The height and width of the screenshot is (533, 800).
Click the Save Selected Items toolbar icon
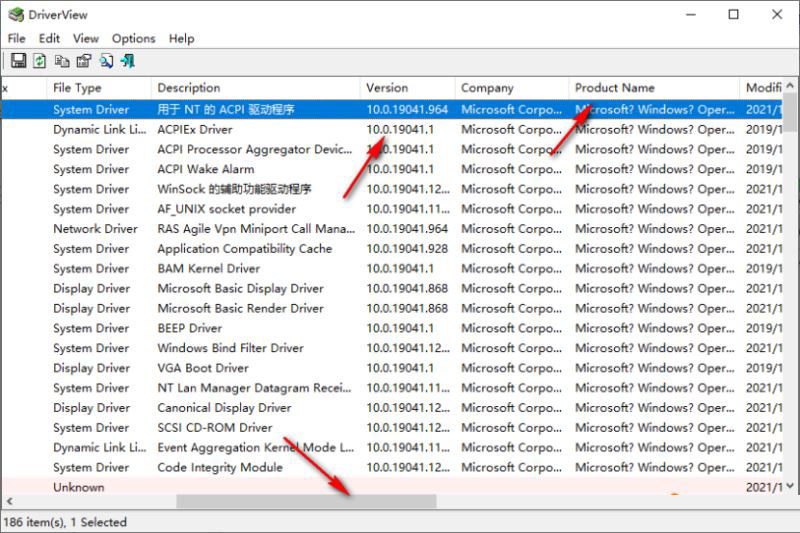(x=18, y=61)
